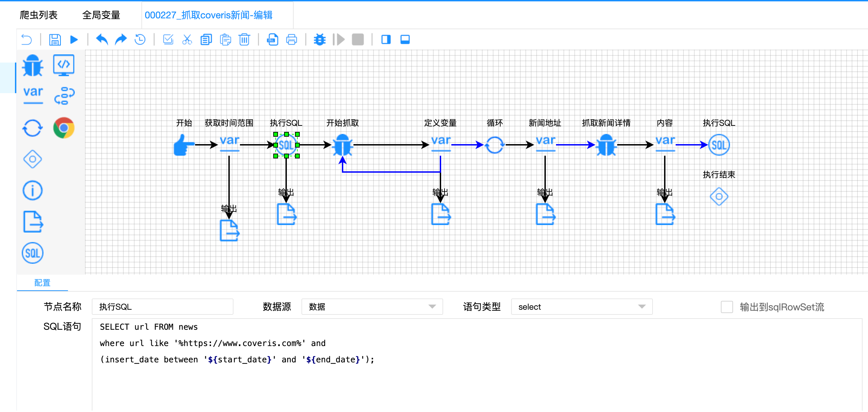Select the var variable node tool
Image resolution: width=868 pixels, height=412 pixels.
point(32,94)
